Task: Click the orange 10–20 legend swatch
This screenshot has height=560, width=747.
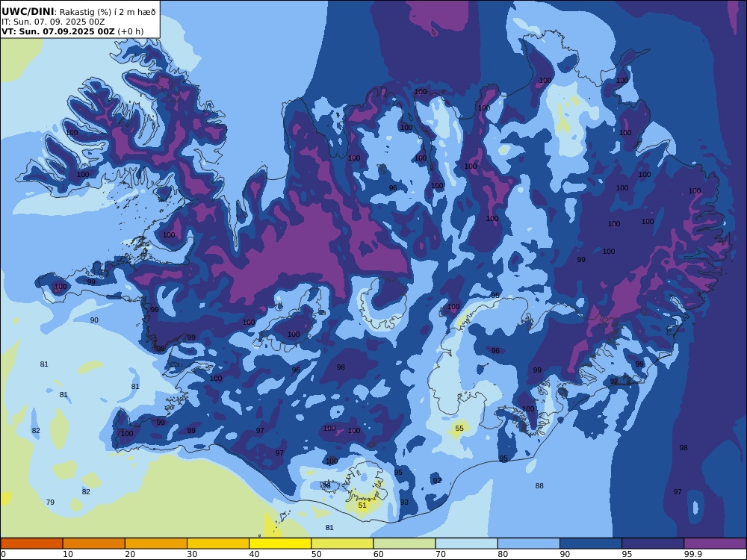Action: (94, 544)
